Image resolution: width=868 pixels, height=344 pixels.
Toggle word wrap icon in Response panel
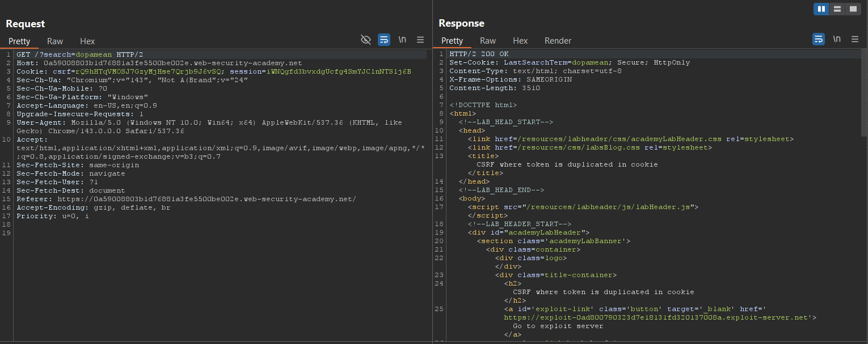pos(819,39)
